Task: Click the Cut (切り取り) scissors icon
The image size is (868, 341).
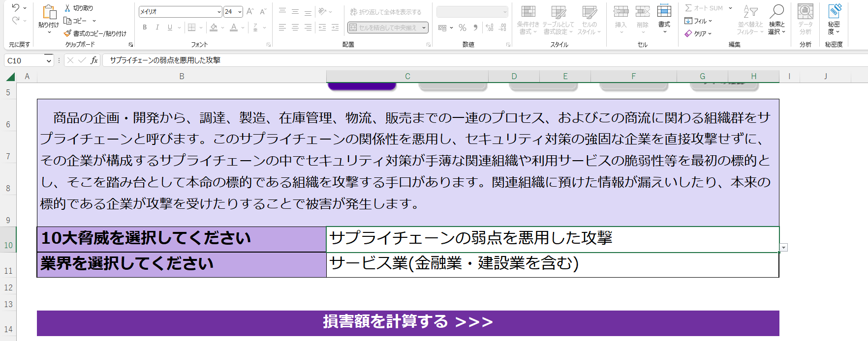Action: pos(68,8)
